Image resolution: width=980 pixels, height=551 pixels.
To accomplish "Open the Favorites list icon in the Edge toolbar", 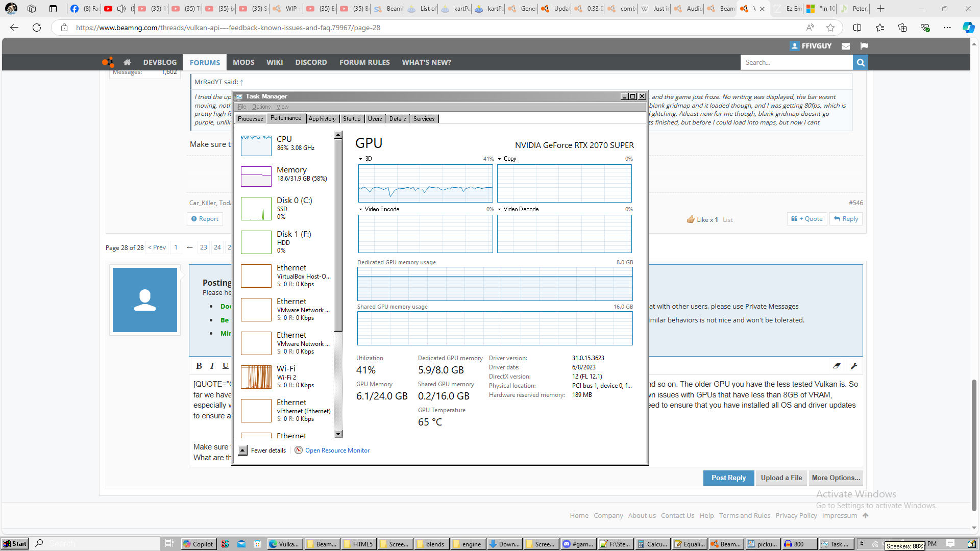I will [x=880, y=28].
